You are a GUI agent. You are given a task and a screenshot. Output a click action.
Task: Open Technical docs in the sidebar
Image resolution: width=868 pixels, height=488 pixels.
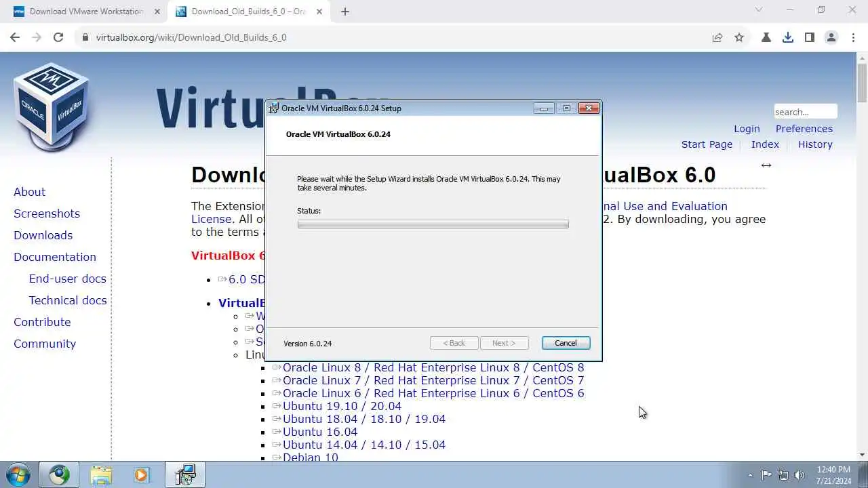click(x=68, y=300)
